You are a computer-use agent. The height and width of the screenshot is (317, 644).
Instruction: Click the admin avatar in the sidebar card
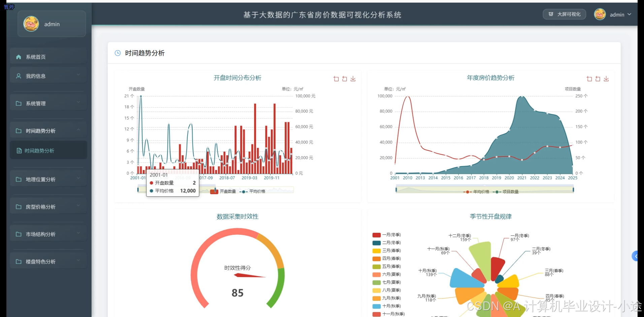point(31,24)
